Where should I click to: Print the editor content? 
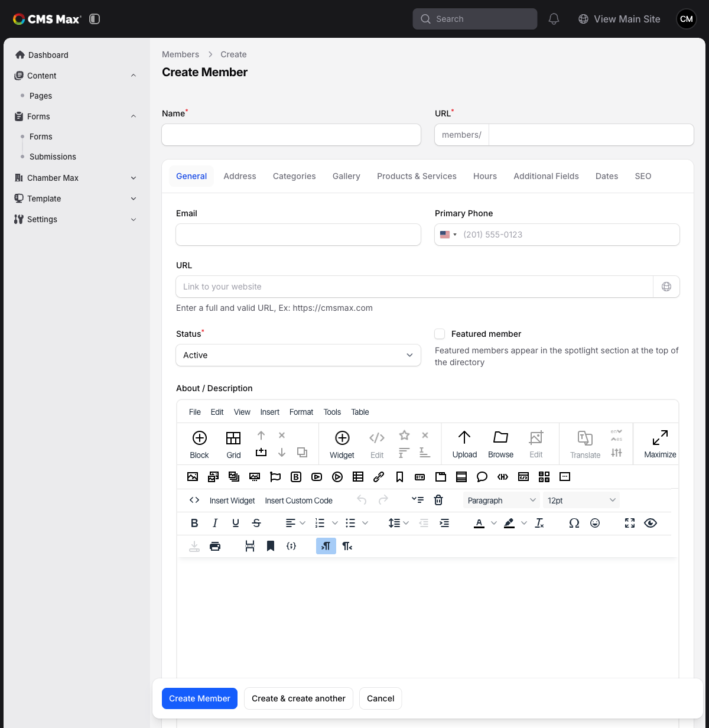(x=215, y=546)
